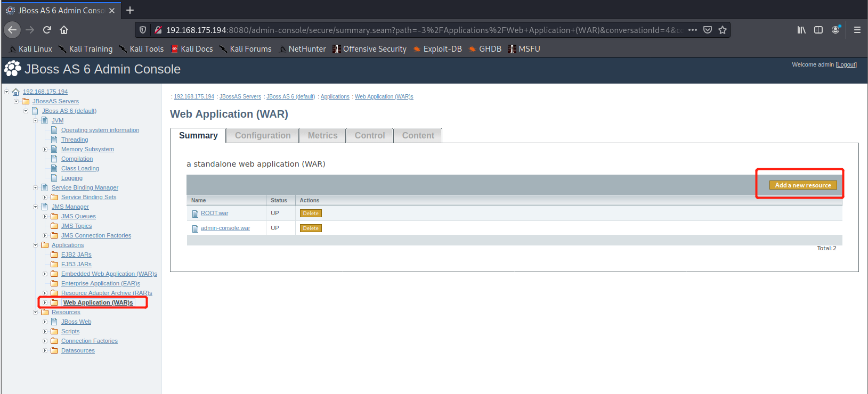The image size is (868, 394).
Task: Click the Applications breadcrumb link
Action: [x=335, y=96]
